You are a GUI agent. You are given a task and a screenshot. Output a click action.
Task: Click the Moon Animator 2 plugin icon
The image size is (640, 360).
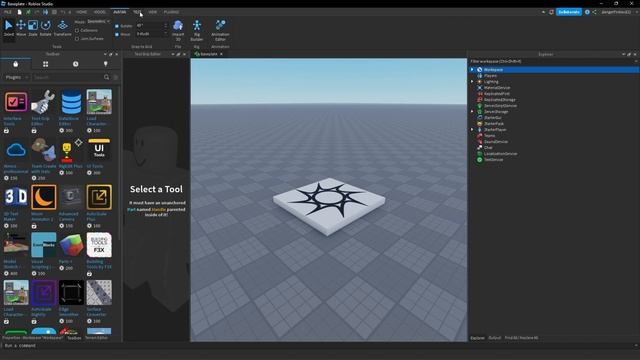(44, 197)
